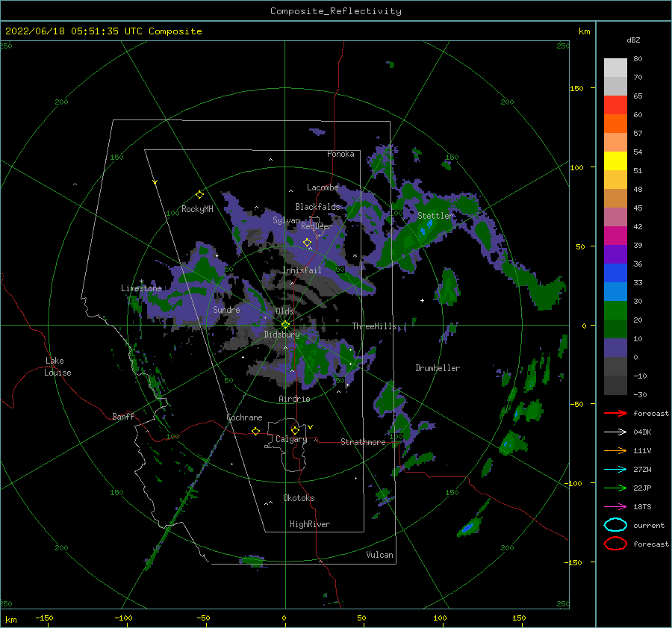Click the RockyMH label
The height and width of the screenshot is (628, 672).
click(197, 209)
